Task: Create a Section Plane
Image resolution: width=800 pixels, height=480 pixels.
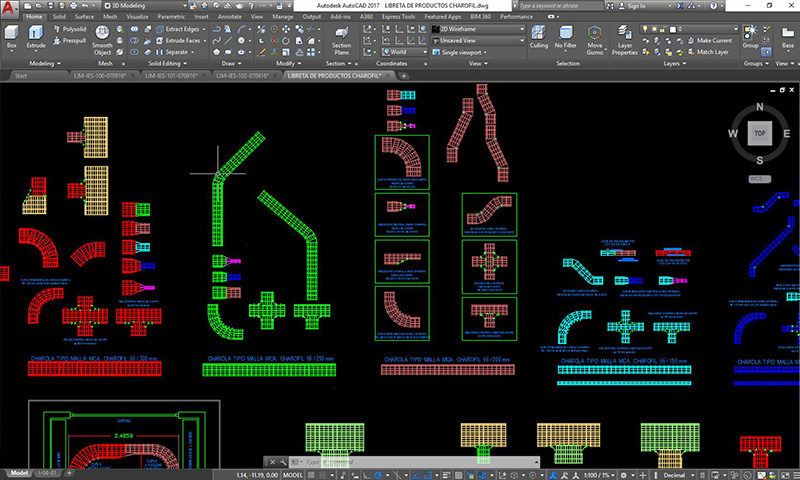Action: pos(341,40)
